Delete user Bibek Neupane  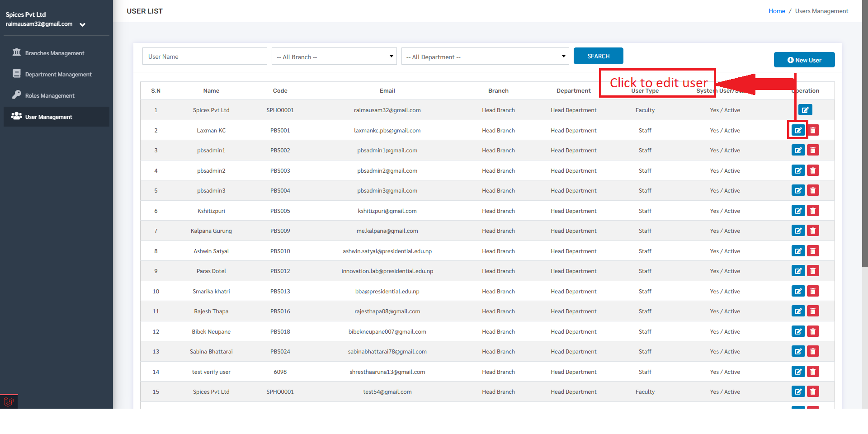point(813,331)
